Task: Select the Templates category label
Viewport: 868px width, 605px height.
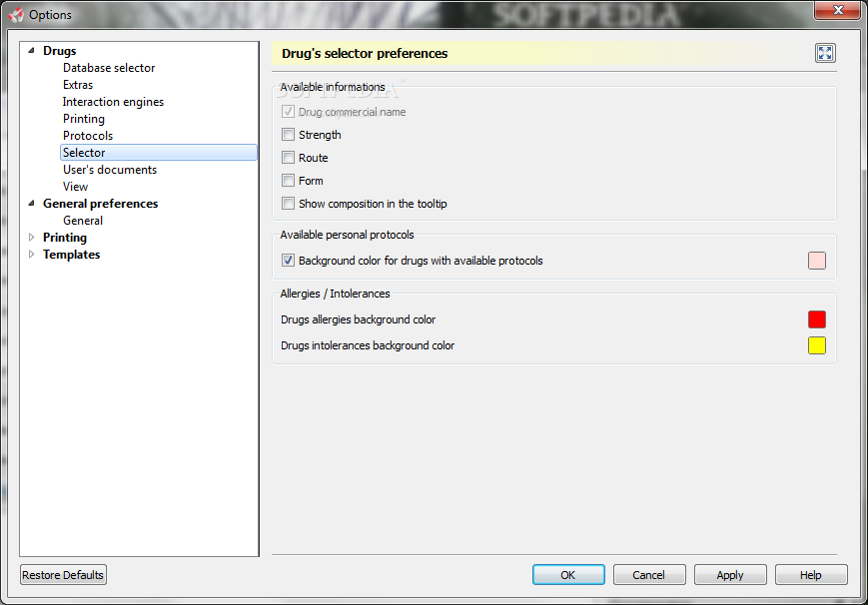Action: pos(71,255)
